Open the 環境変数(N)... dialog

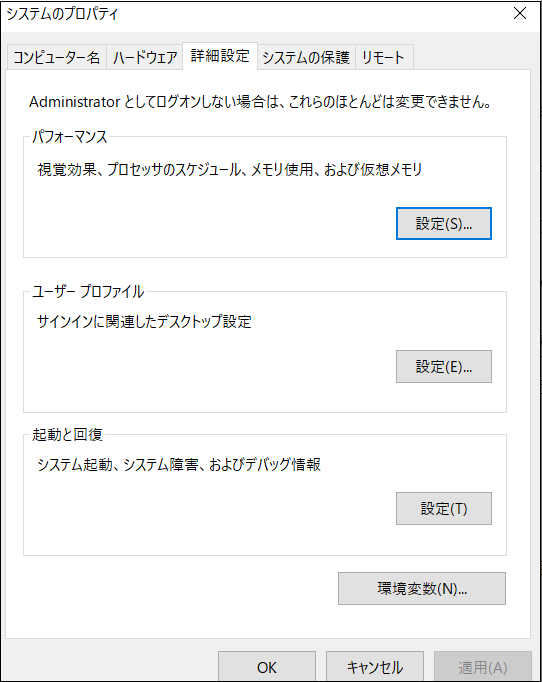422,588
